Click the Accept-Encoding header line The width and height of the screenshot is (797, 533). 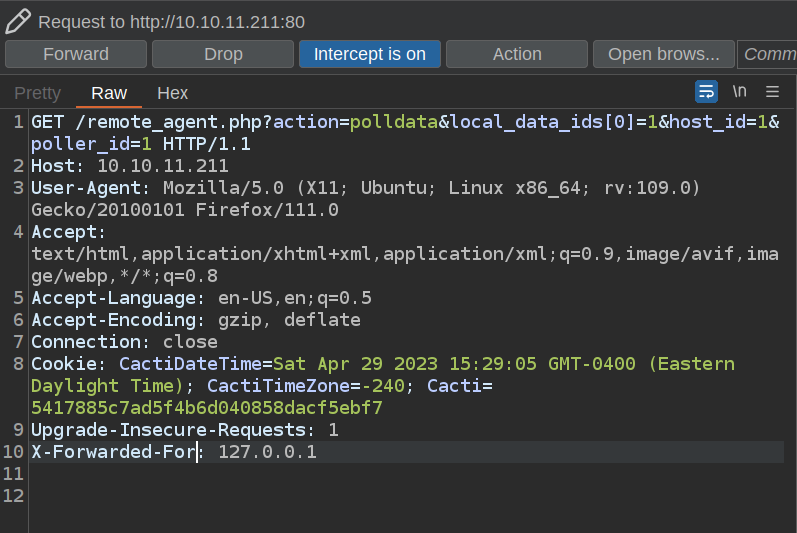[195, 320]
